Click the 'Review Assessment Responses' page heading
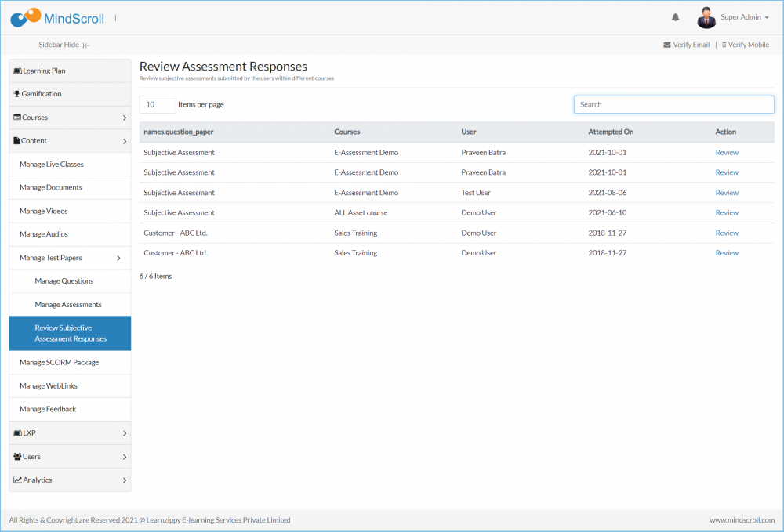Image resolution: width=784 pixels, height=532 pixels. (x=223, y=67)
